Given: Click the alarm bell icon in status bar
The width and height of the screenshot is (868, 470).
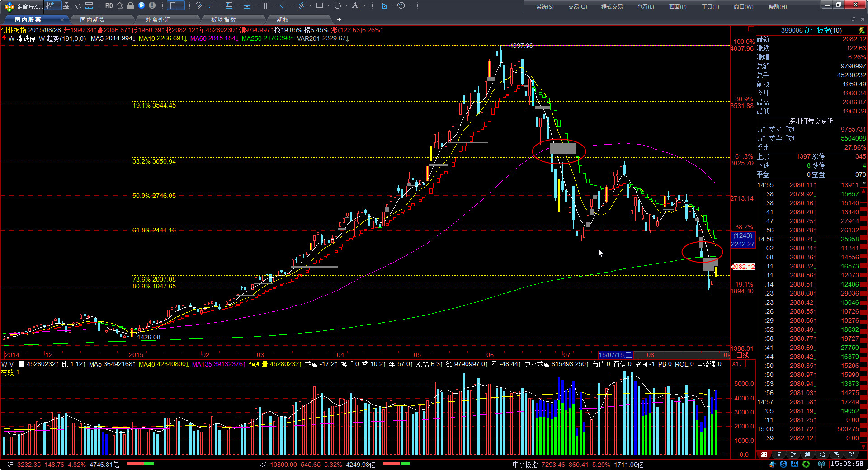Looking at the screenshot, I should pos(773,464).
